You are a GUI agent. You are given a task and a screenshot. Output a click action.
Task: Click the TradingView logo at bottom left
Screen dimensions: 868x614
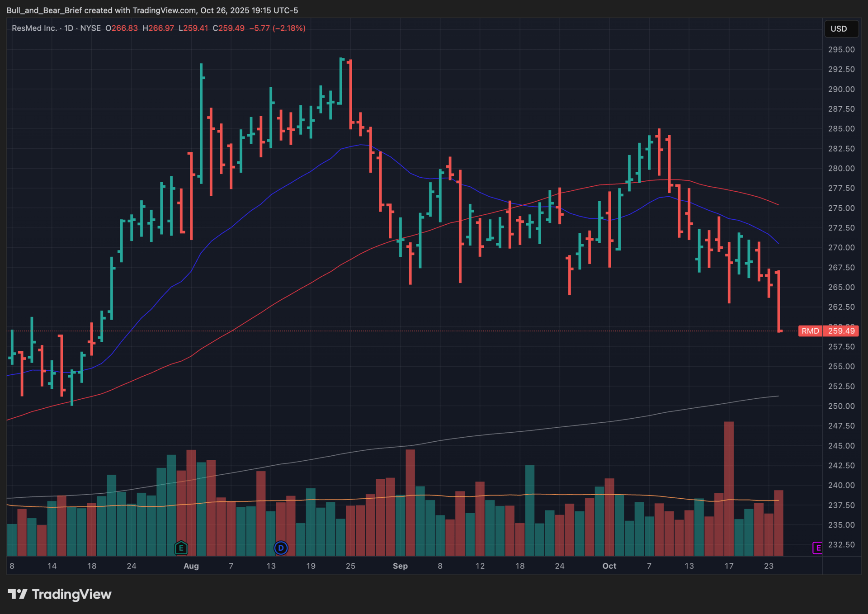59,594
